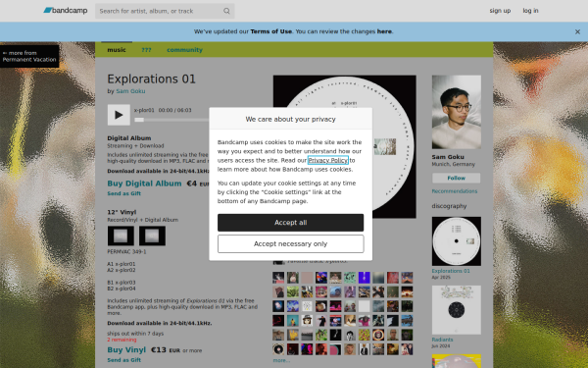Click Accept necessary only
This screenshot has height=368, width=588.
[x=291, y=244]
